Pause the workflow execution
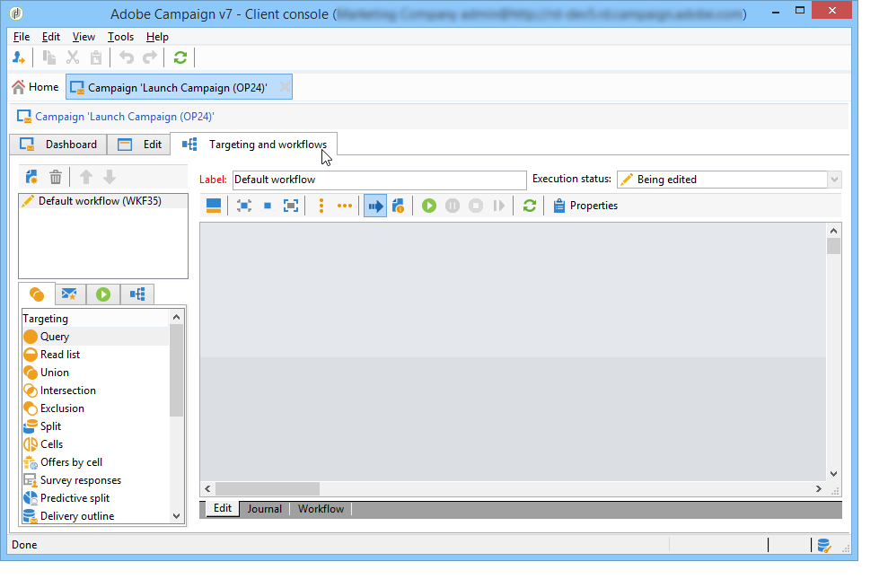 pos(453,206)
